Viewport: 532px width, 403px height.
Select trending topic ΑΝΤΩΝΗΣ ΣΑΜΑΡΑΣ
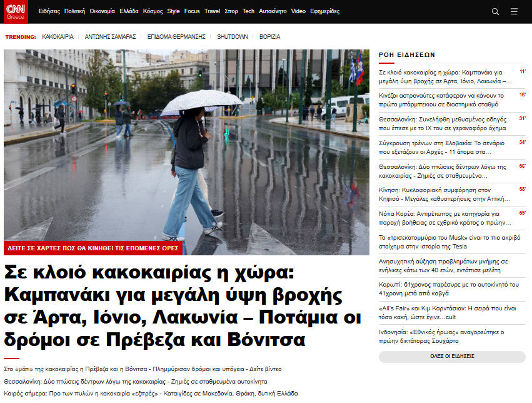click(x=110, y=37)
